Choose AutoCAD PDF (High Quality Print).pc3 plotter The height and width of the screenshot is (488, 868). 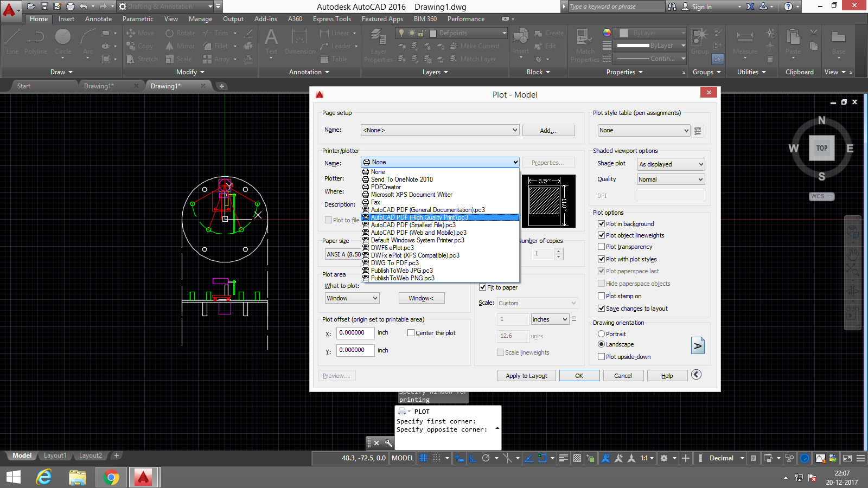point(441,217)
